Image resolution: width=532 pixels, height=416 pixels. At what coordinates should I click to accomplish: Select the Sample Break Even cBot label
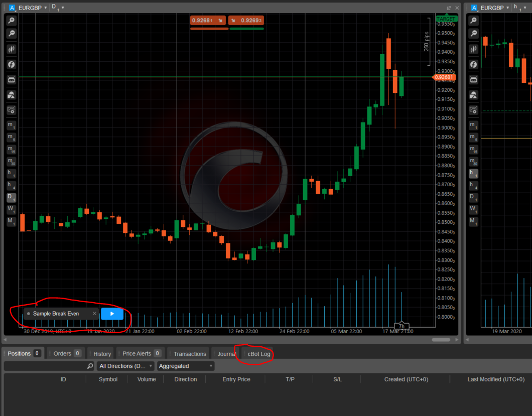point(56,314)
